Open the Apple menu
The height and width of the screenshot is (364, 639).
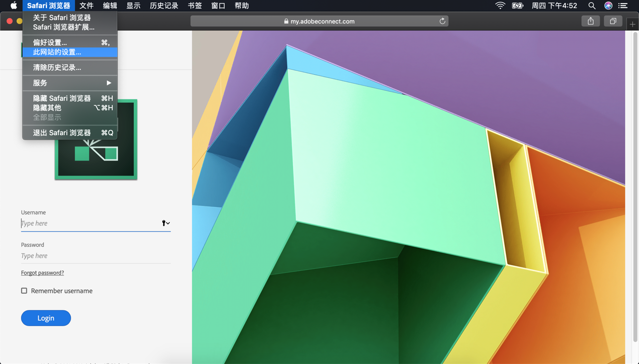coord(13,5)
